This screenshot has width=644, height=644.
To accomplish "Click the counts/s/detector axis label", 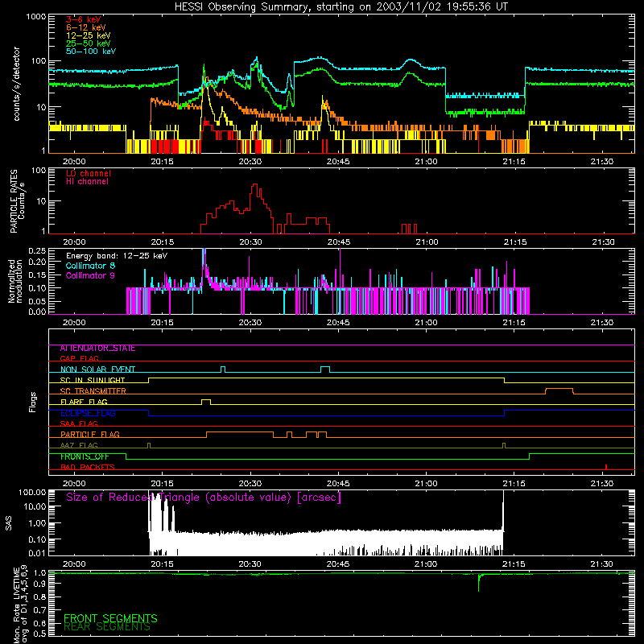I will point(17,84).
